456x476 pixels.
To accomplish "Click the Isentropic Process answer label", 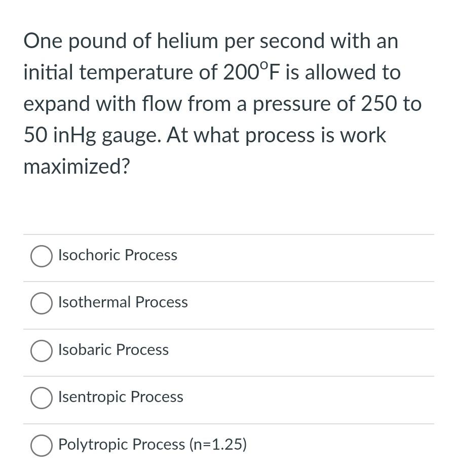I will (121, 398).
